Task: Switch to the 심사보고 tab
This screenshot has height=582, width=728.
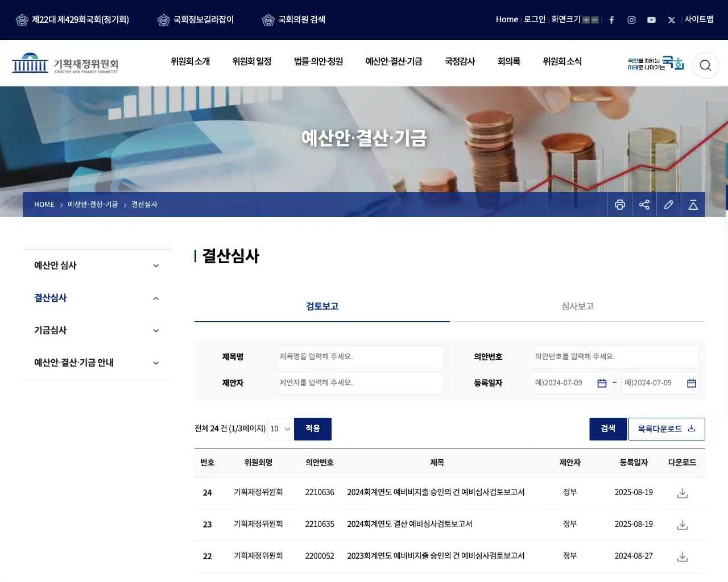Action: coord(577,306)
